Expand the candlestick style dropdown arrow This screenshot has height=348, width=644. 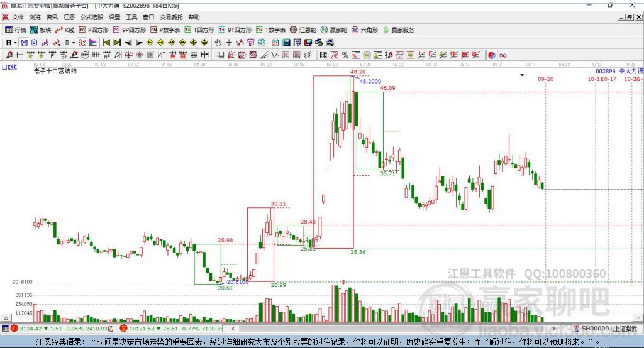tap(74, 43)
